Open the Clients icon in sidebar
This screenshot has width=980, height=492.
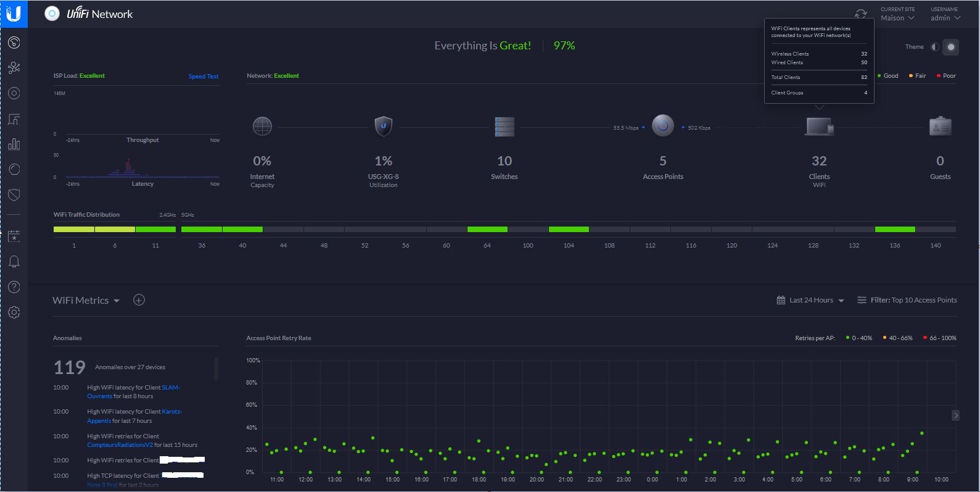[14, 119]
